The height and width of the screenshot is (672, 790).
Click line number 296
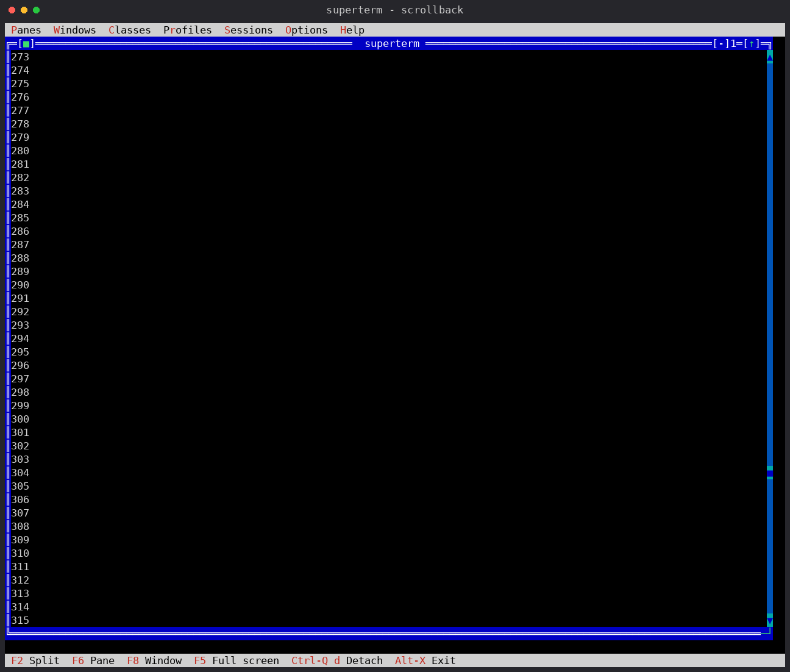pos(20,365)
